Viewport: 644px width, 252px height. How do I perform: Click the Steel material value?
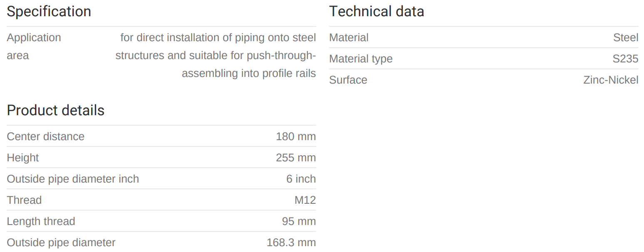625,38
